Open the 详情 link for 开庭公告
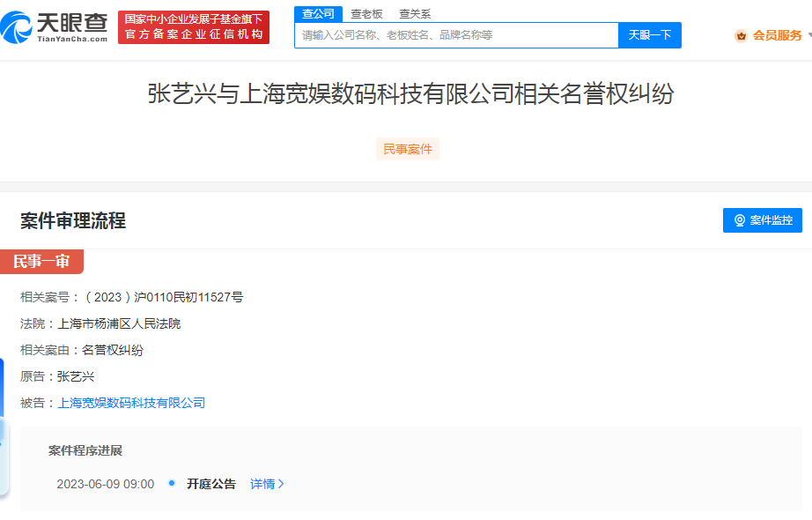 pos(262,484)
